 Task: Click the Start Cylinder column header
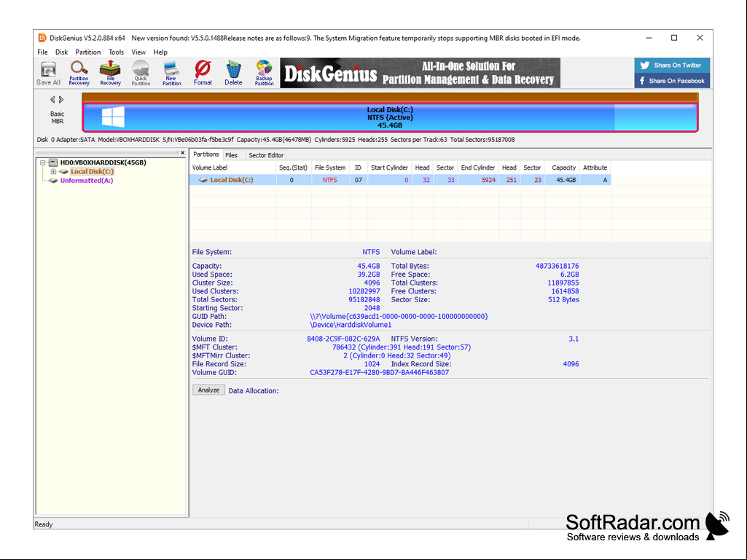(x=389, y=167)
